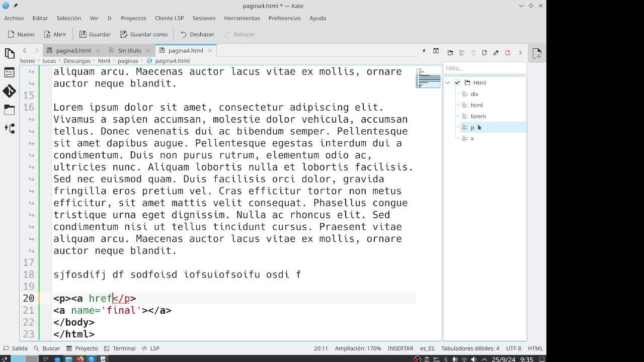This screenshot has width=644, height=362.
Task: Open the Buscar bottom panel
Action: 47,348
